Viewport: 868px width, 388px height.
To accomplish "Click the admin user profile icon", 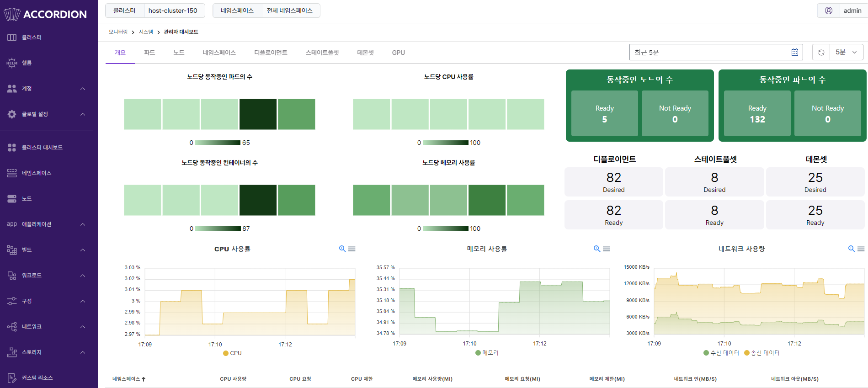I will [x=829, y=11].
